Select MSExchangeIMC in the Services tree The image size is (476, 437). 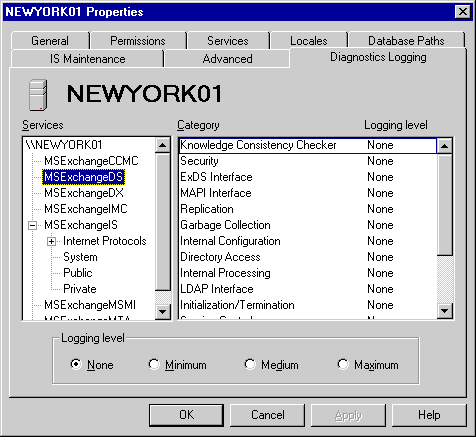pyautogui.click(x=86, y=209)
